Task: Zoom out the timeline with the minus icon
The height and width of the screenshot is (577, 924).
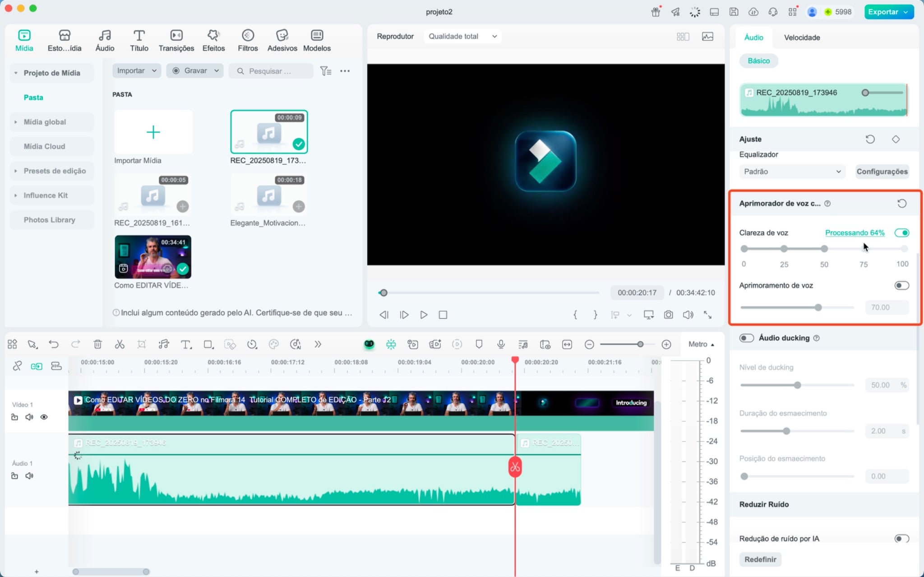Action: click(589, 344)
